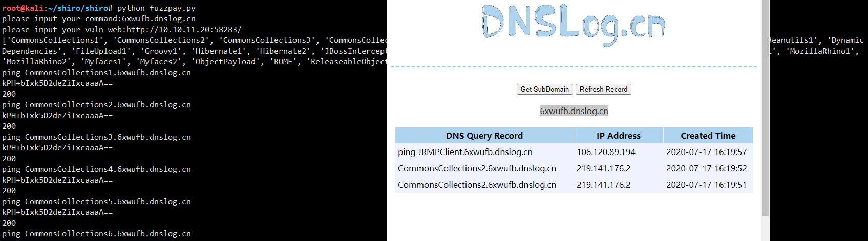Select IP address 106.120.89.194
Image resolution: width=868 pixels, height=241 pixels.
point(606,152)
